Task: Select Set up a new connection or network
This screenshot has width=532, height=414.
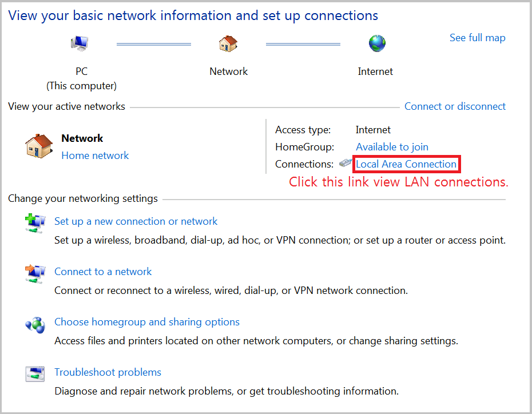Action: click(136, 221)
